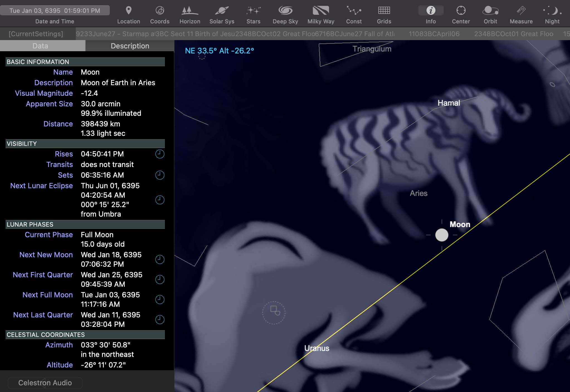This screenshot has height=392, width=570.
Task: Activate the Orbit toolbar icon
Action: click(x=490, y=11)
